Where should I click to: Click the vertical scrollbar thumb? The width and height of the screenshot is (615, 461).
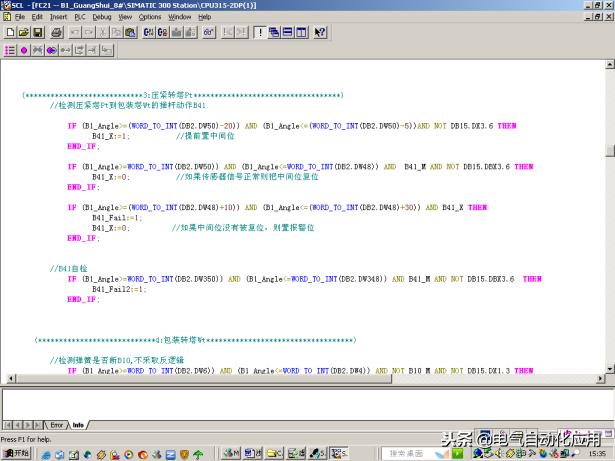[609, 150]
